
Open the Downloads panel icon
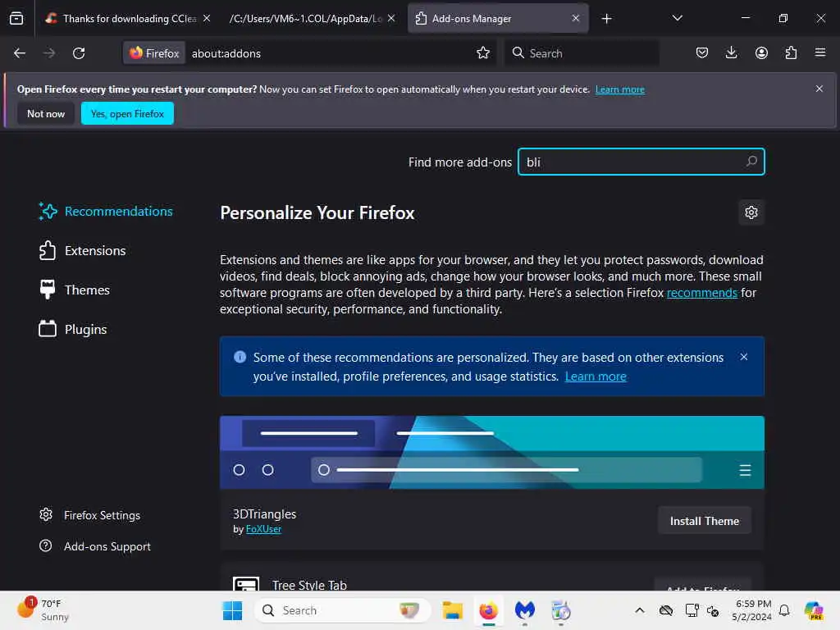731,52
